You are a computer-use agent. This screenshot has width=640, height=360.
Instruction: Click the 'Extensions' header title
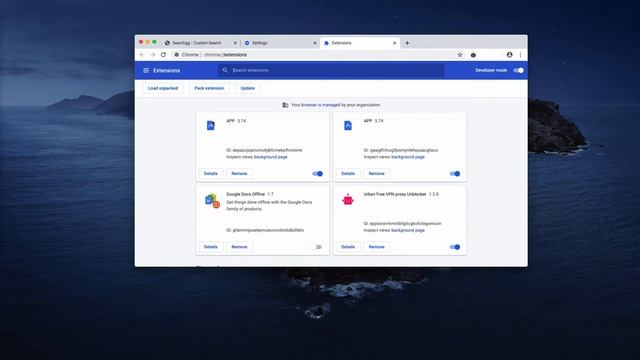click(167, 71)
